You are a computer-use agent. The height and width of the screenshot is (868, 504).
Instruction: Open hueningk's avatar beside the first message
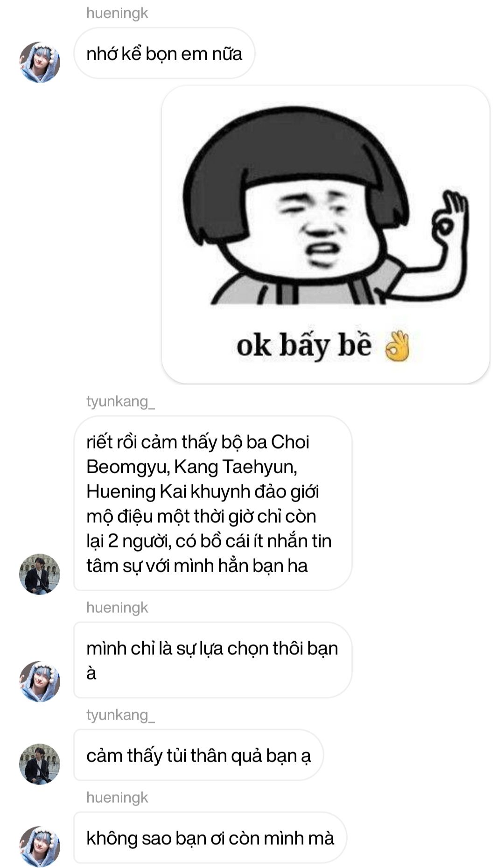[x=40, y=62]
